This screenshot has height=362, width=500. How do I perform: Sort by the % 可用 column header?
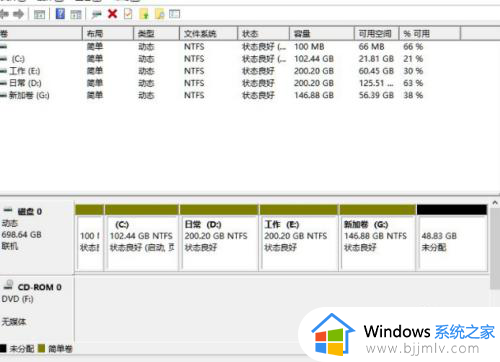click(x=430, y=34)
